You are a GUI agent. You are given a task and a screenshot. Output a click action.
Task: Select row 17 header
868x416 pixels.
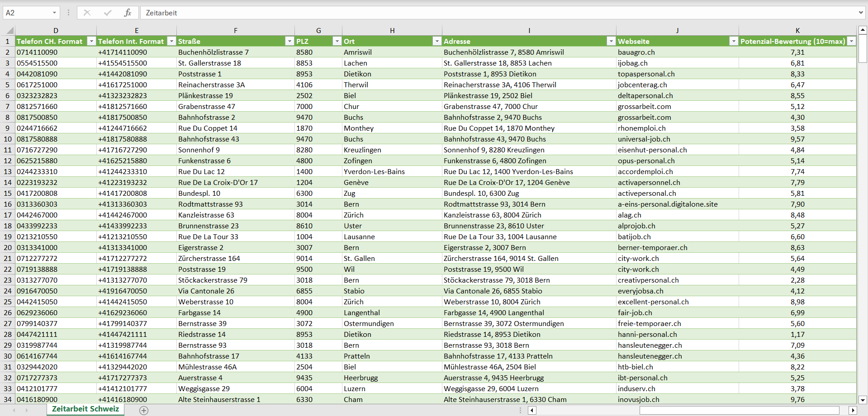point(8,215)
